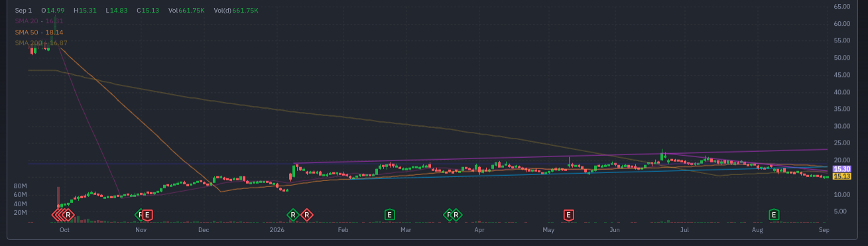Click the Sep 1 date label
Screen dimensions: 868x246
(24, 11)
